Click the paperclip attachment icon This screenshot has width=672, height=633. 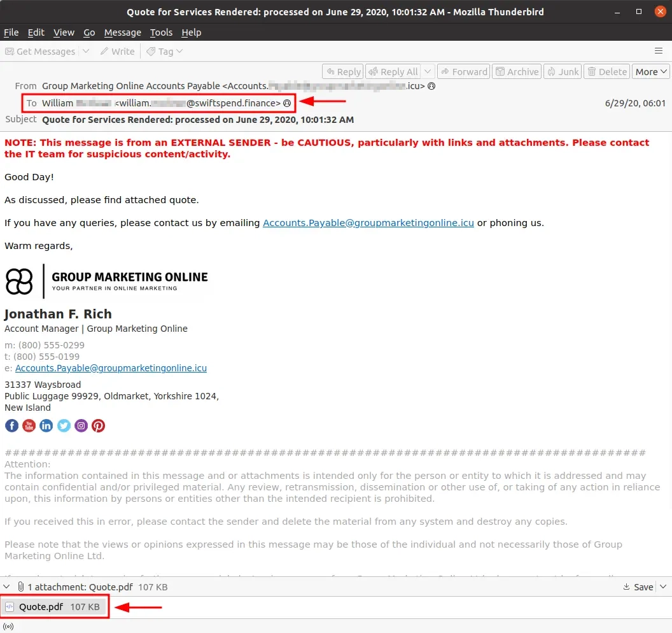tap(20, 587)
